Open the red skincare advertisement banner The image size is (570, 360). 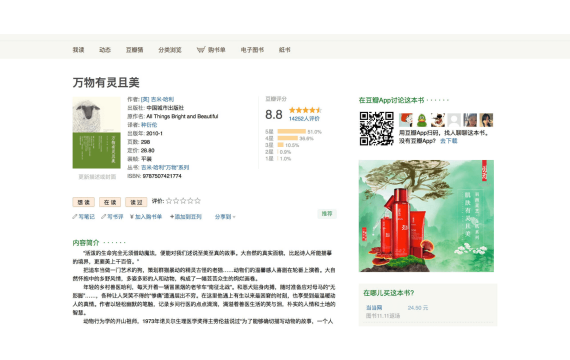(426, 216)
